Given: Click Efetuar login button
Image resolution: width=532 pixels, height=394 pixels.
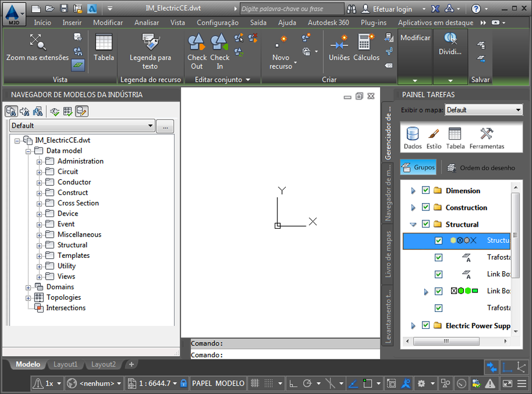Looking at the screenshot, I should 387,9.
